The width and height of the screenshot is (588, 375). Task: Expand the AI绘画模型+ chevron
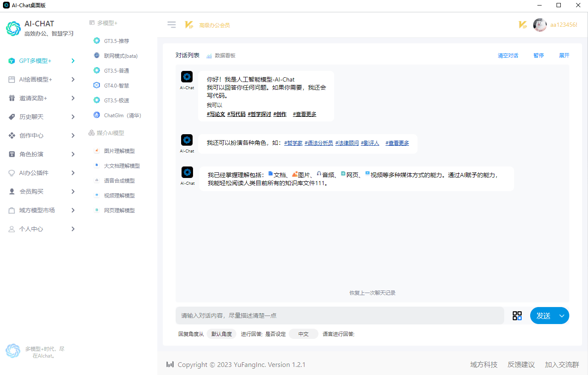73,79
